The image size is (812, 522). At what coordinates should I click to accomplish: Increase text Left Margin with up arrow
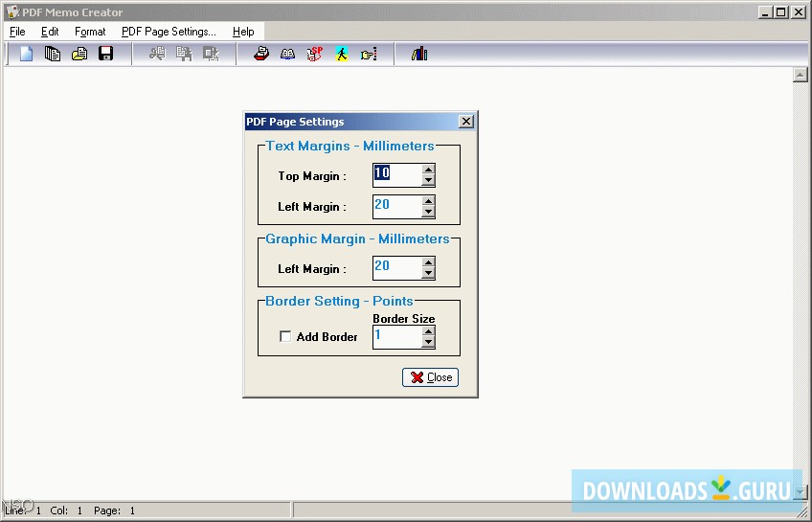[x=428, y=201]
